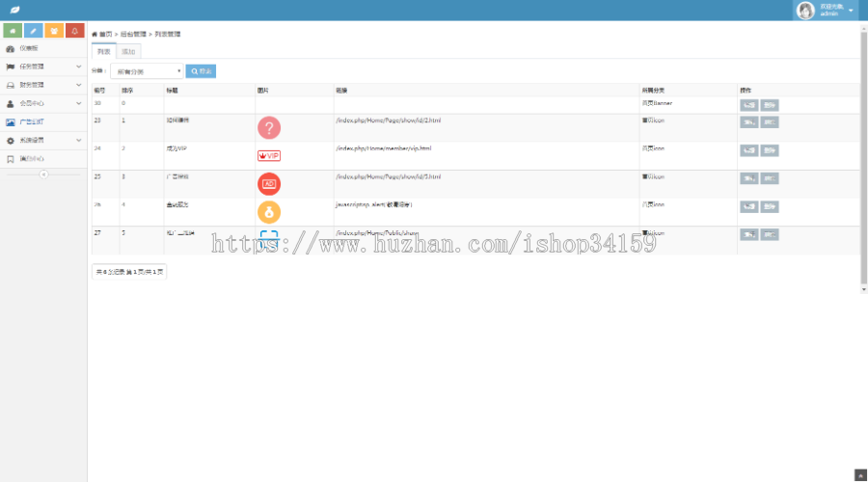Click the finance drawer icon in sidebar
Viewport: 868px width, 482px height.
point(10,85)
